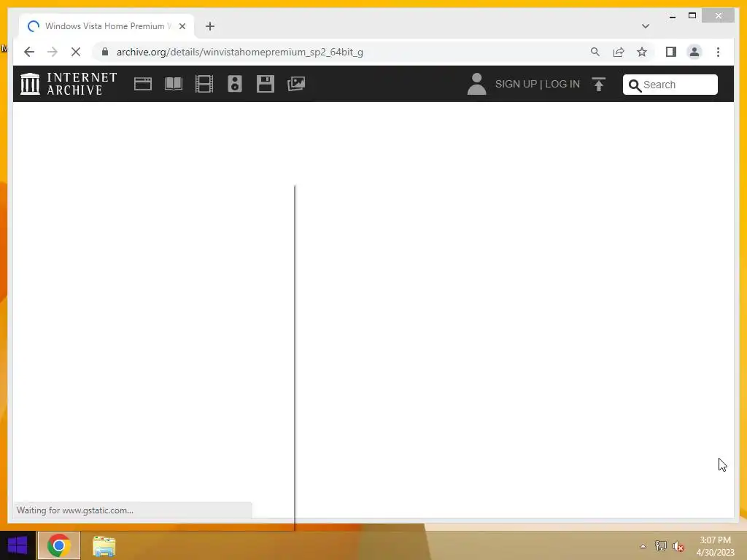Minimize the Chrome window
Screen dimensions: 747x560
click(673, 16)
